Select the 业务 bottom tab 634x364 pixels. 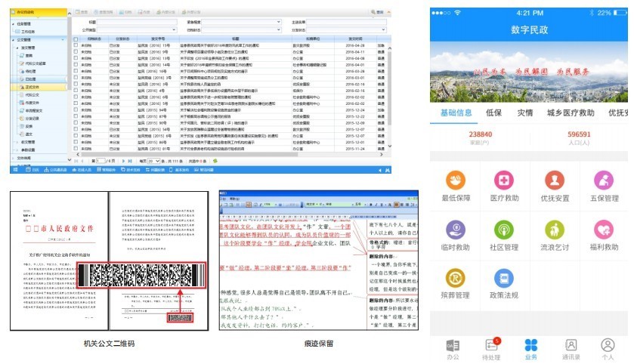531,350
